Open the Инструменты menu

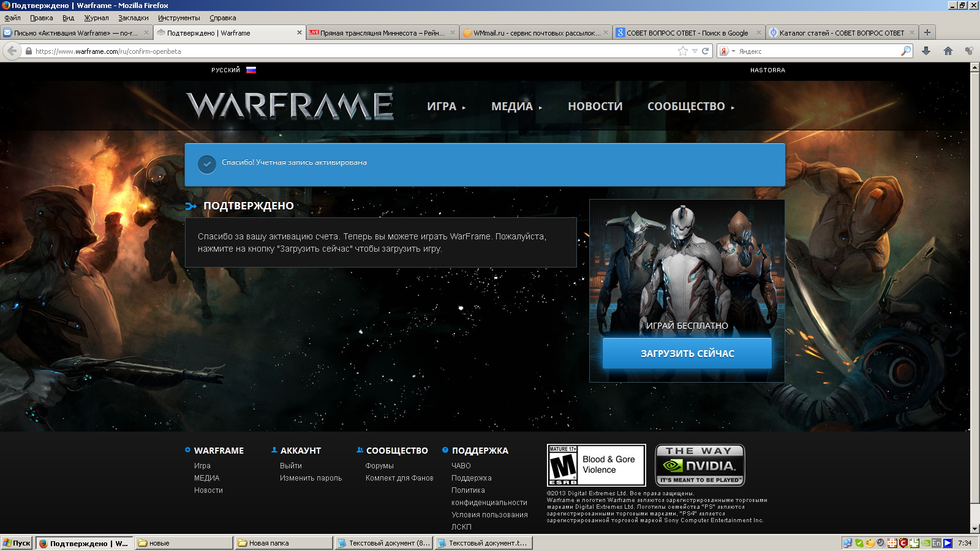pyautogui.click(x=179, y=18)
